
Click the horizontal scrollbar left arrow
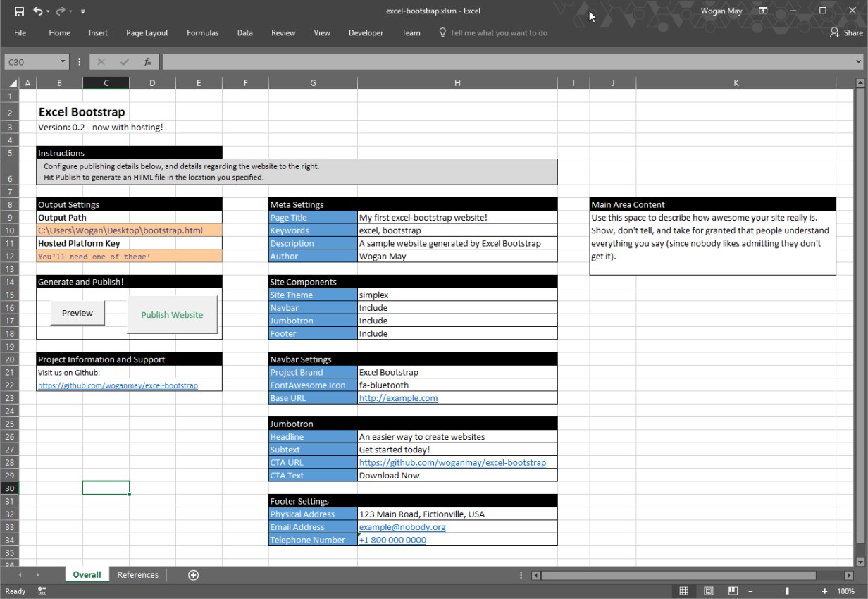(535, 575)
